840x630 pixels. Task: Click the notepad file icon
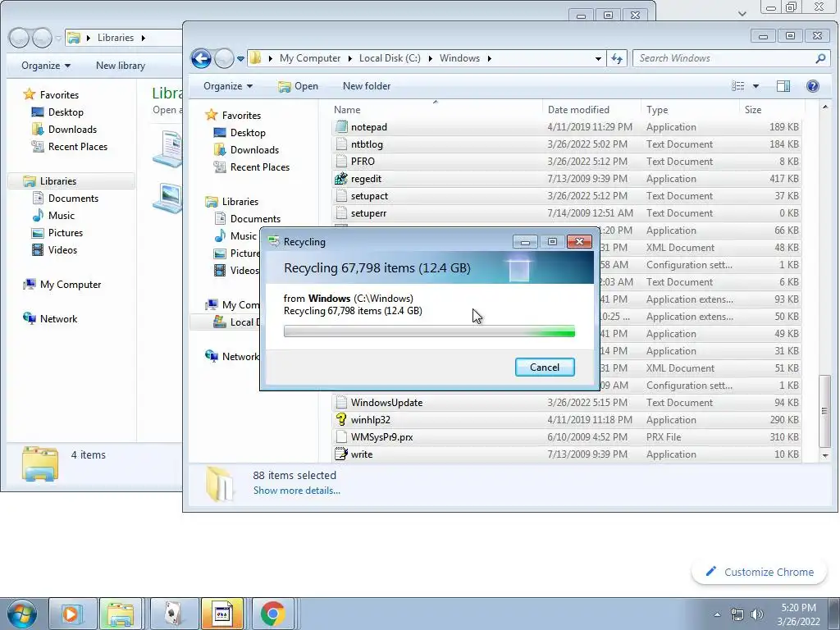(340, 127)
